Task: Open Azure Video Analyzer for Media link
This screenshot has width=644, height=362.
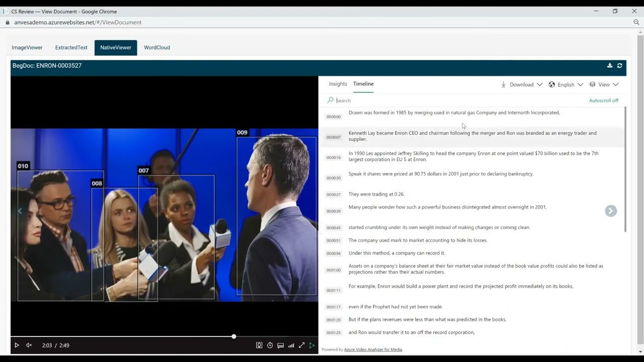Action: (373, 349)
